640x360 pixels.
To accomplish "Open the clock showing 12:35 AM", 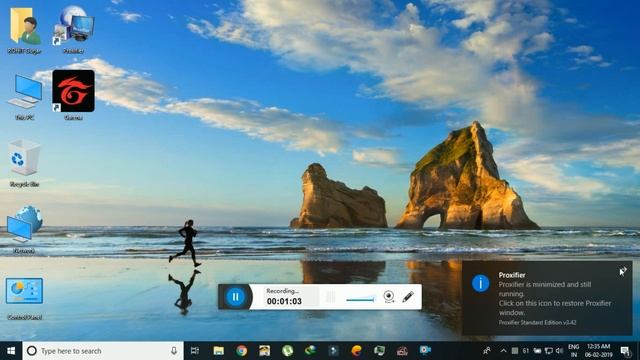I will [x=598, y=351].
